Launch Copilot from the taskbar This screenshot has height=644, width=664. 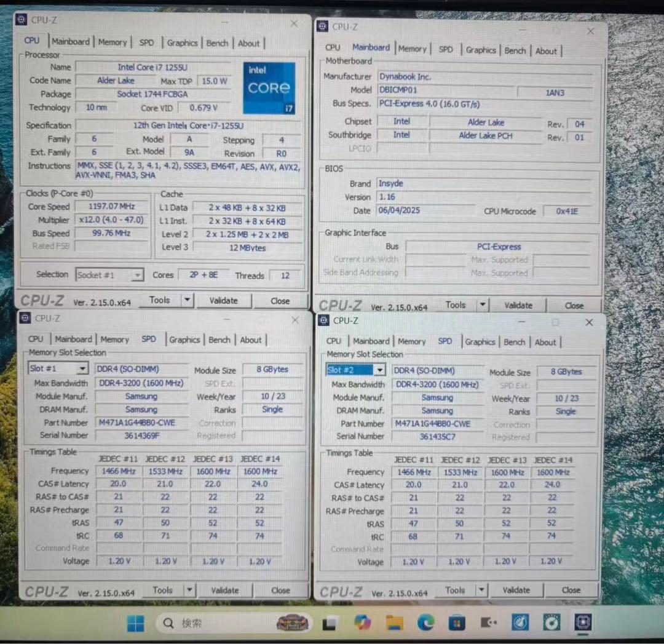(363, 622)
